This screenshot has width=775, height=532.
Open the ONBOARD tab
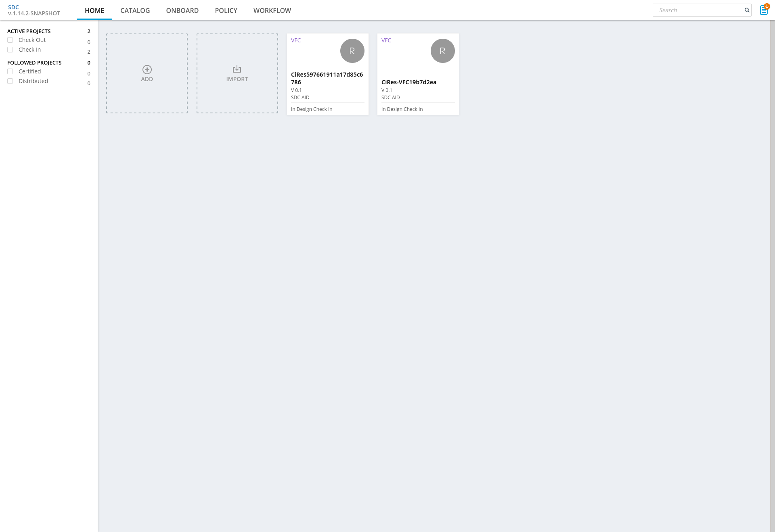tap(182, 10)
